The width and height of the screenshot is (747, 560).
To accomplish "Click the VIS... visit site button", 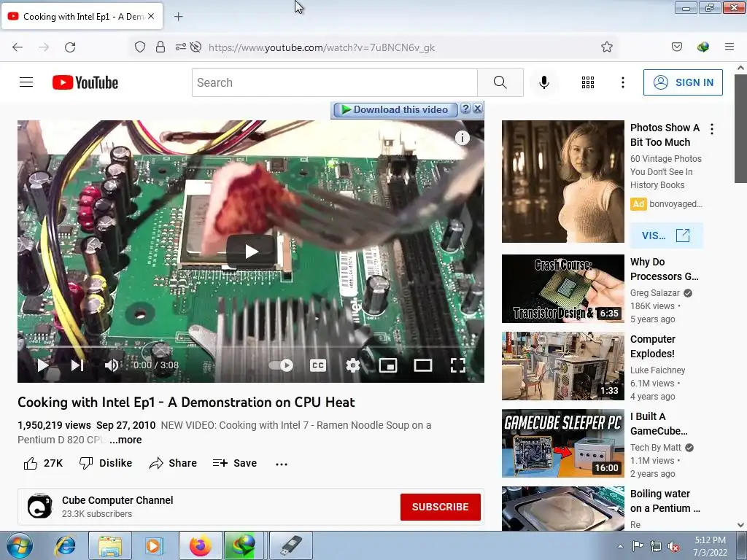I will (x=667, y=236).
